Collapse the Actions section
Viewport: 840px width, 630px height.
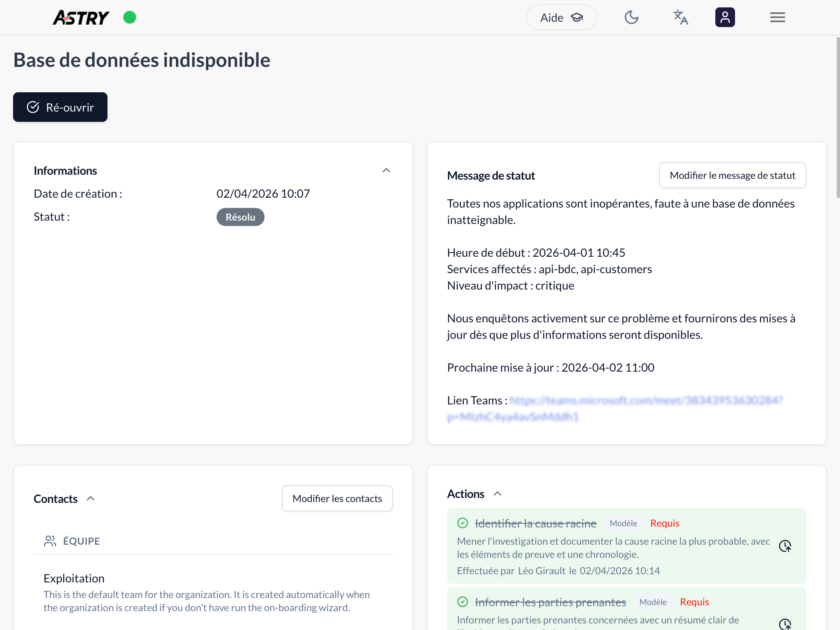point(498,494)
